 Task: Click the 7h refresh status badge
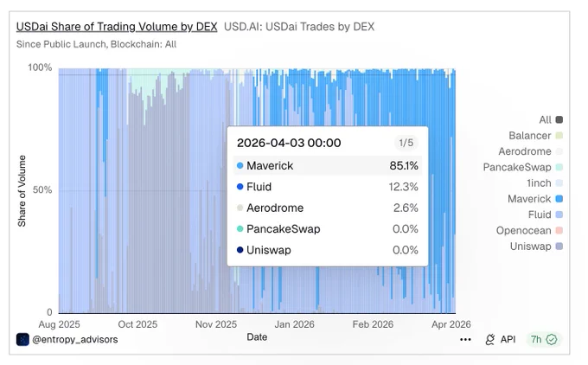[543, 340]
